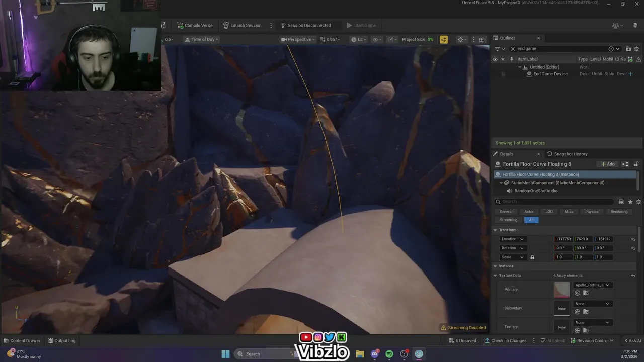The image size is (644, 362).
Task: Browse to Primary texture in Content Browser
Action: point(586,293)
